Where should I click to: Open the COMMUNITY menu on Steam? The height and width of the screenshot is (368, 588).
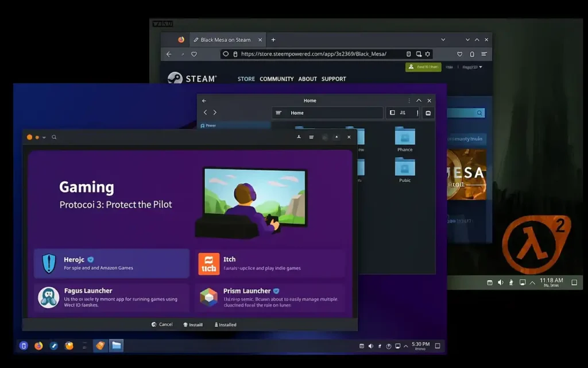pos(276,79)
